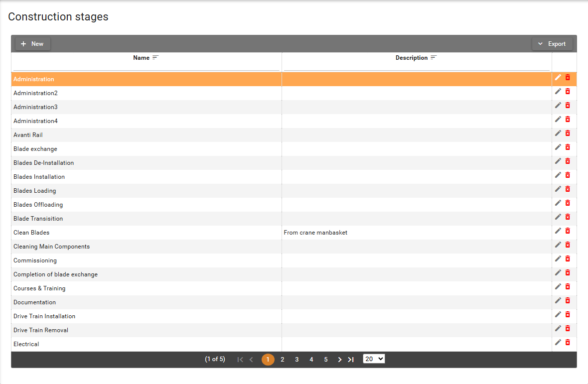
Task: Go to the previous page
Action: tap(251, 359)
